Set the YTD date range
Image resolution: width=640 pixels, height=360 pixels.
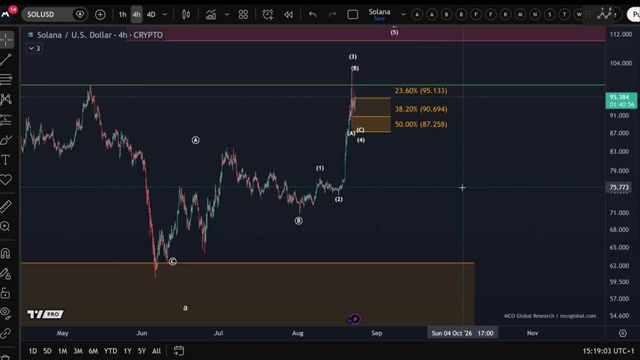pos(110,351)
